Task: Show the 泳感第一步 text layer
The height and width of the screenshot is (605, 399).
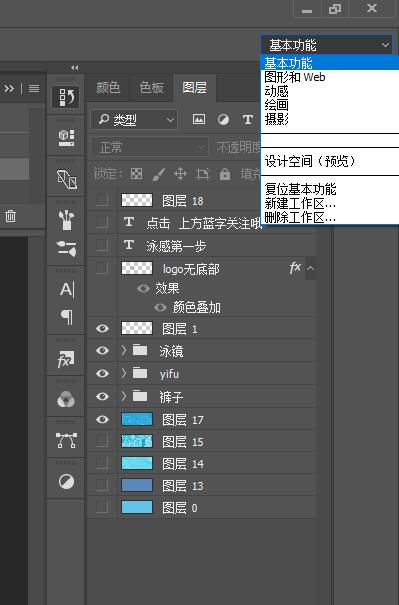Action: coord(102,245)
